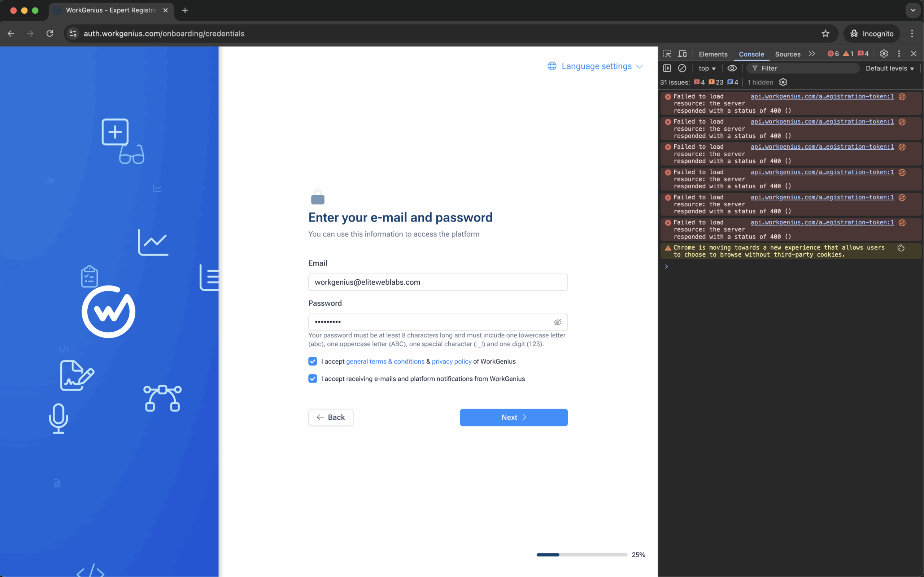Uncheck the e-mail notifications checkbox
Image resolution: width=924 pixels, height=577 pixels.
point(313,379)
